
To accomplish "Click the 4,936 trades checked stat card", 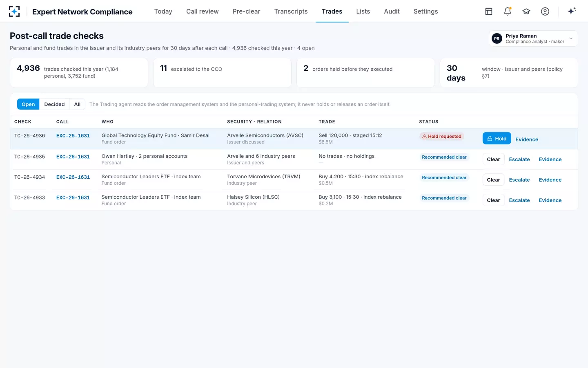I will pyautogui.click(x=79, y=73).
